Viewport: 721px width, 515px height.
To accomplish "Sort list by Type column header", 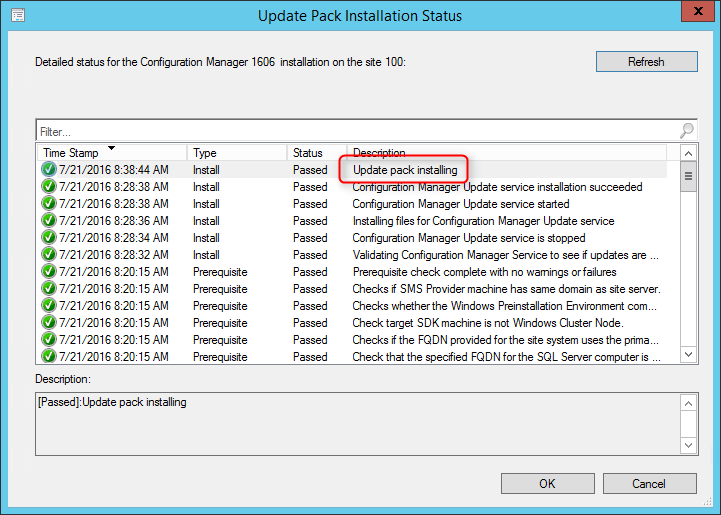I will pyautogui.click(x=237, y=153).
